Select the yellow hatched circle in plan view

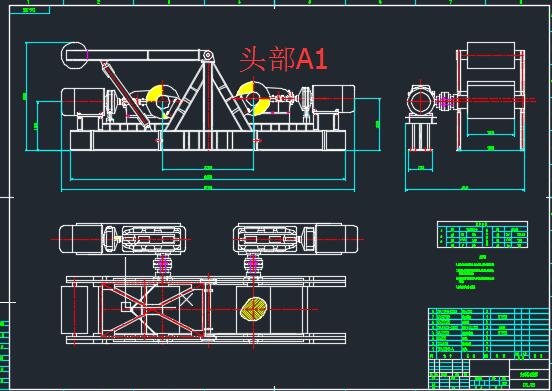click(x=253, y=309)
